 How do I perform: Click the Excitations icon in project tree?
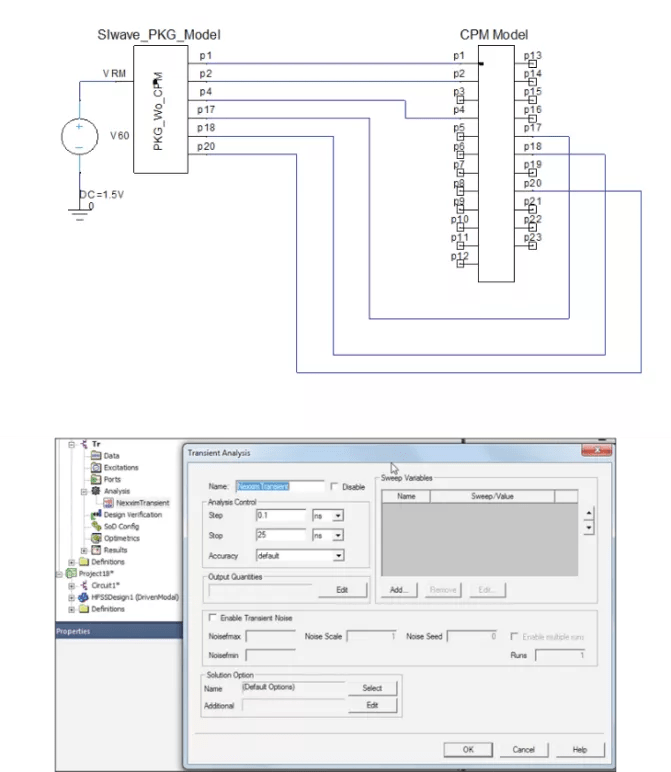click(97, 467)
